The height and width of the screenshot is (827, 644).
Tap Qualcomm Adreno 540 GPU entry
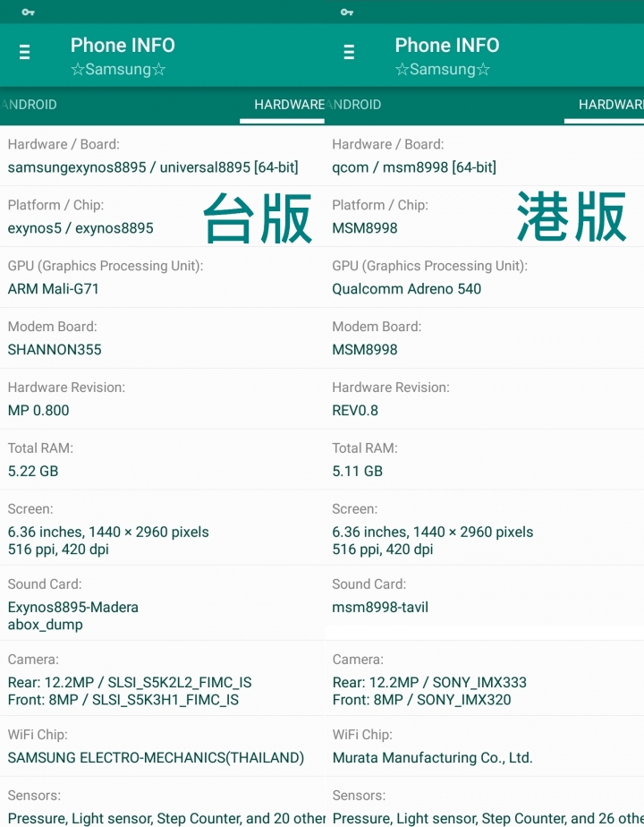tap(406, 289)
